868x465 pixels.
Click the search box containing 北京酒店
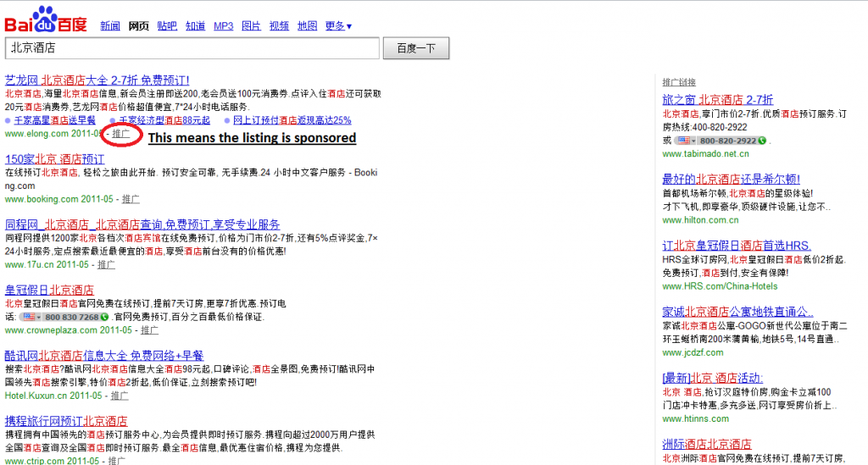pos(192,48)
